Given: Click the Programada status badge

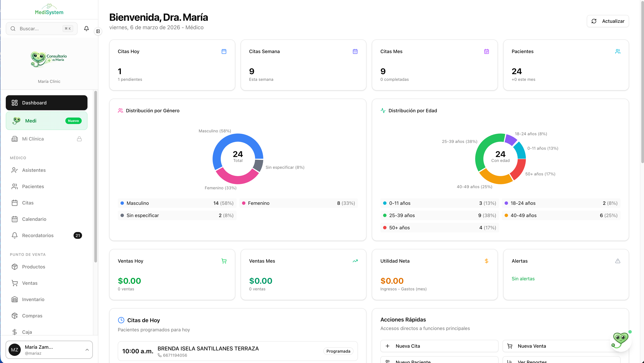Looking at the screenshot, I should [x=338, y=351].
